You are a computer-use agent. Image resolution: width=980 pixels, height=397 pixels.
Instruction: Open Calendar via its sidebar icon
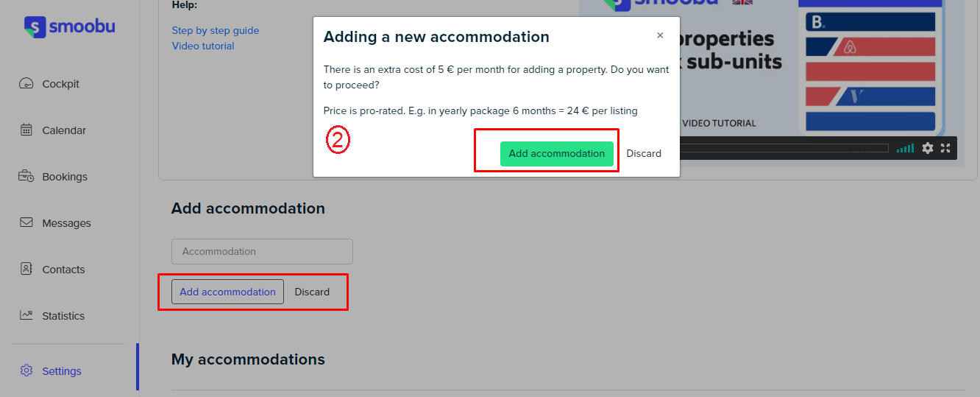pyautogui.click(x=26, y=130)
